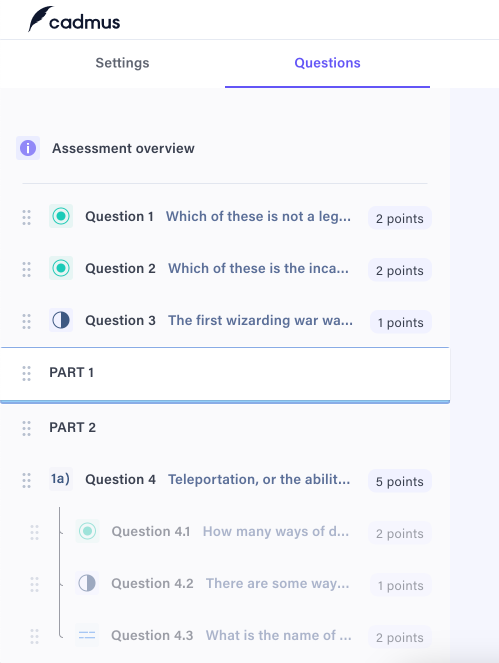Open Assessment overview
The image size is (499, 663).
tap(123, 148)
